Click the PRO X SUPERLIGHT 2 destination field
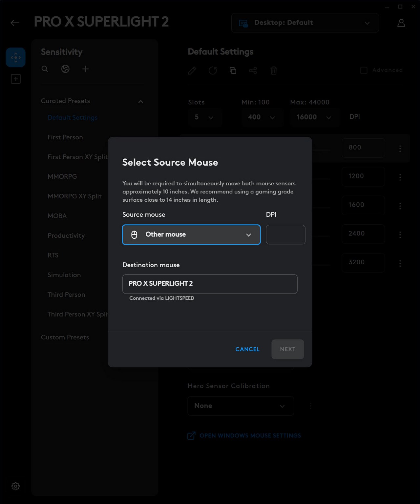 (x=210, y=284)
